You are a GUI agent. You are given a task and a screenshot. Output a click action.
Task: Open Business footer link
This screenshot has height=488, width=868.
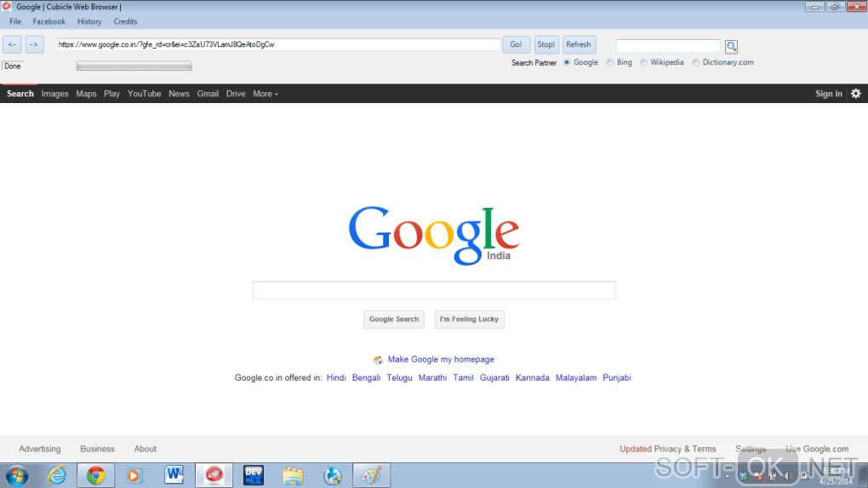tap(97, 449)
